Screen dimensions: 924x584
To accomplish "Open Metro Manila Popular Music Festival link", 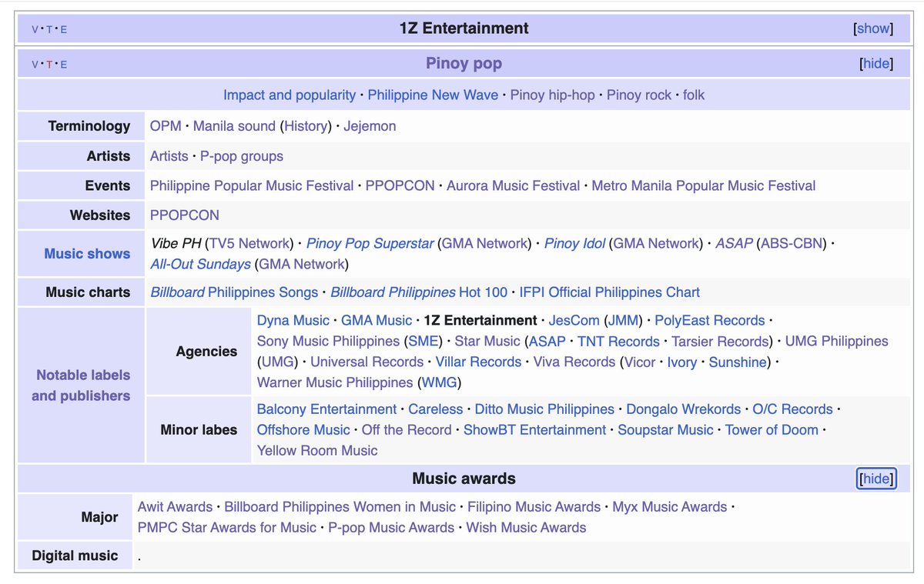I will 704,186.
